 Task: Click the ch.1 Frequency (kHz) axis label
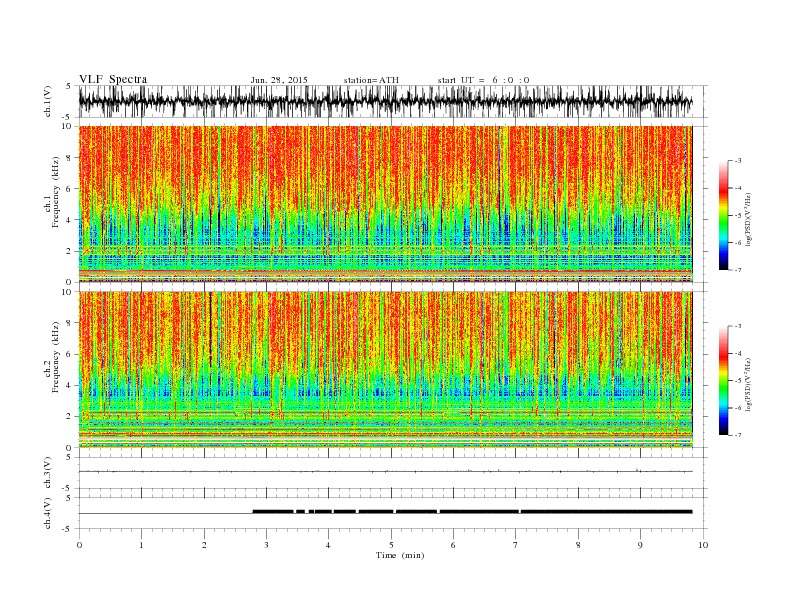pyautogui.click(x=52, y=192)
